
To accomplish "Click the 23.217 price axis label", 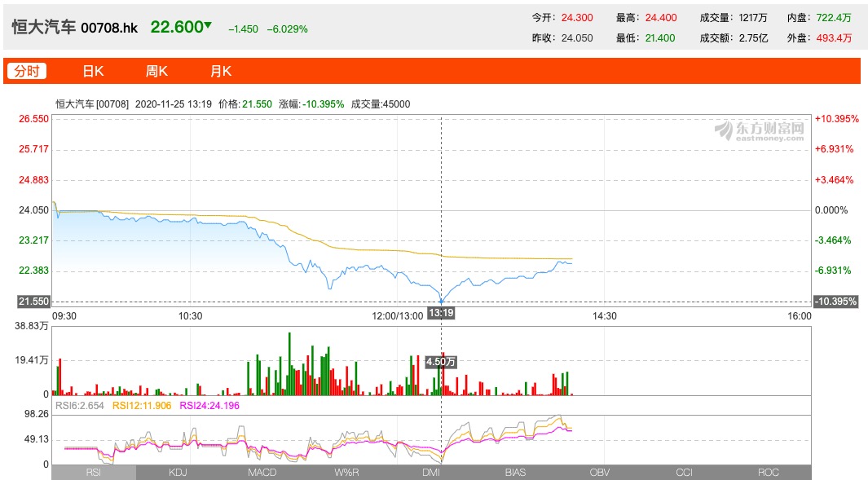I will tap(33, 240).
